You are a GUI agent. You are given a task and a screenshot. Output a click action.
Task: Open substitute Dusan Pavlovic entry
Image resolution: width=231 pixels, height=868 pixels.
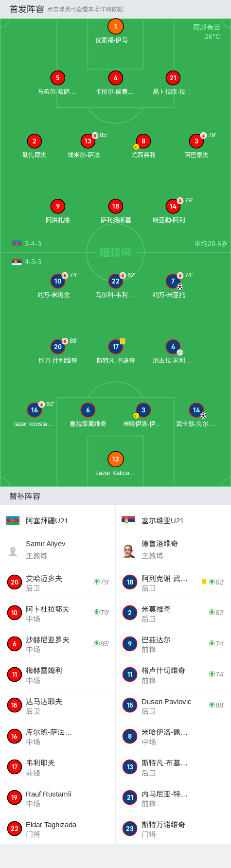[173, 705]
